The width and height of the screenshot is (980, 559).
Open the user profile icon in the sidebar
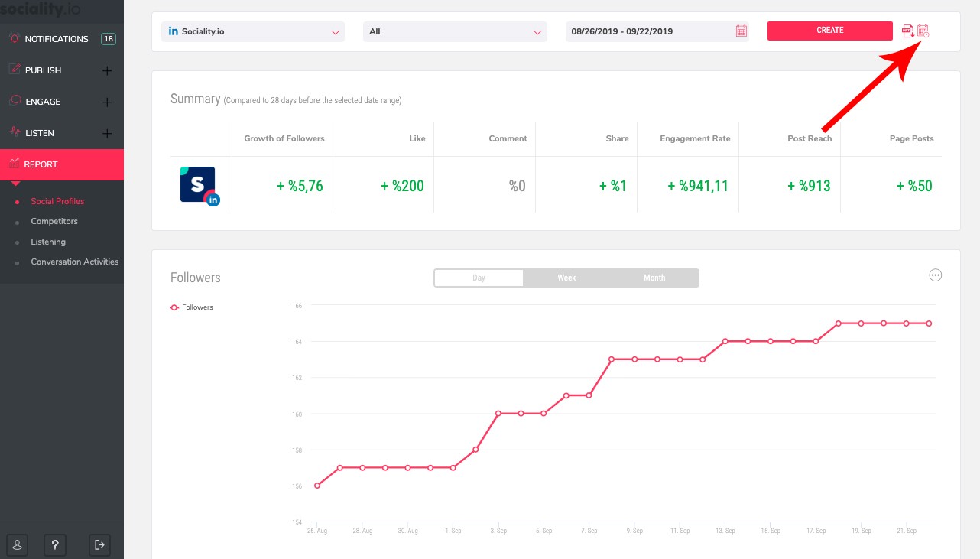(x=17, y=544)
